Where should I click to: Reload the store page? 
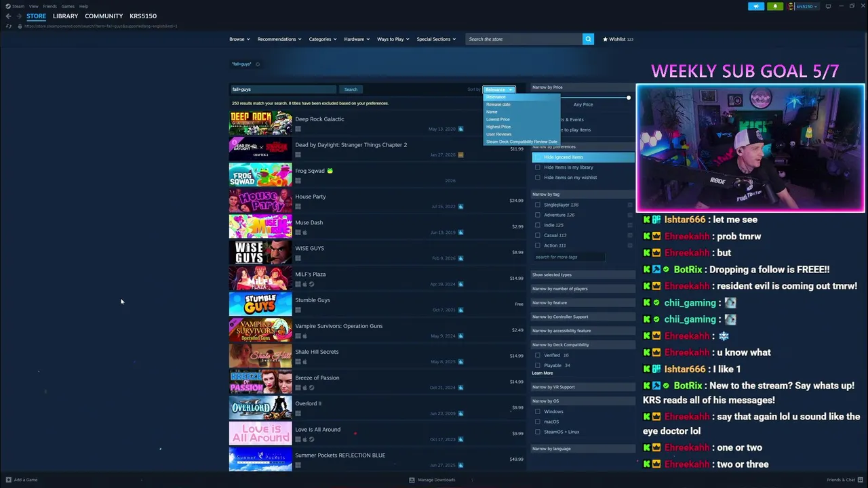click(9, 26)
